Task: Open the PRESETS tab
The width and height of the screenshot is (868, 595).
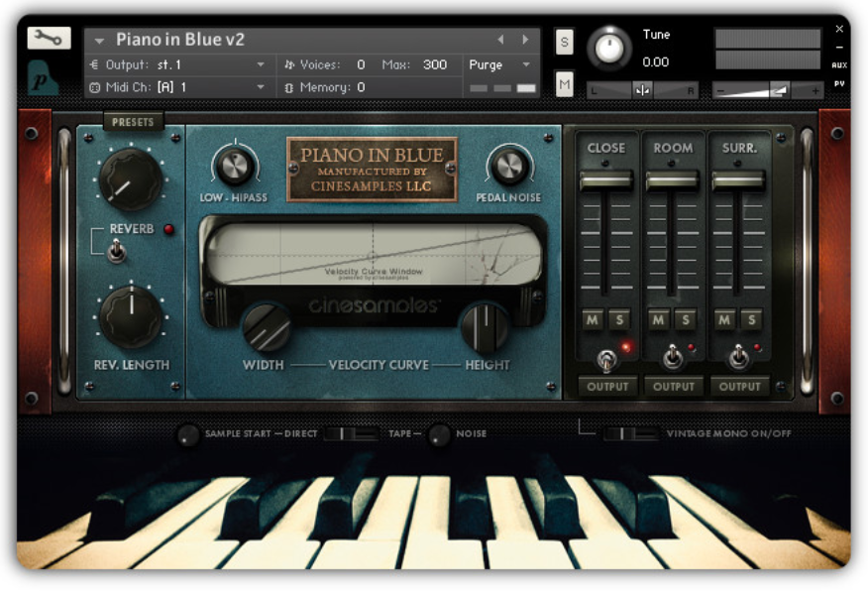Action: [x=133, y=122]
